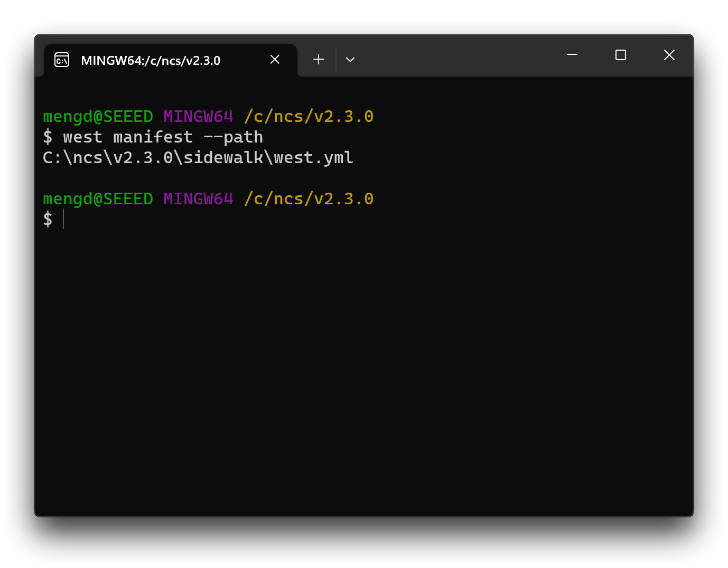Click mengd@SEEED in the first prompt
728x568 pixels.
(x=98, y=117)
